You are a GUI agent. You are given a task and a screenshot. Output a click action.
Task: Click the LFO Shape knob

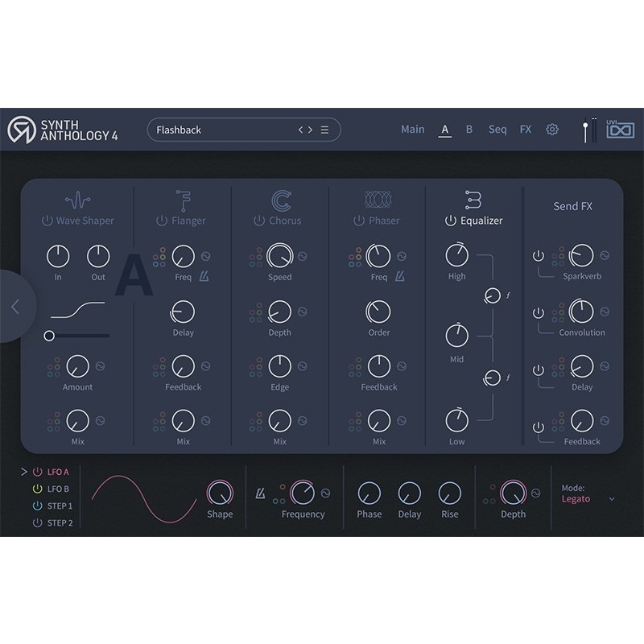click(220, 493)
